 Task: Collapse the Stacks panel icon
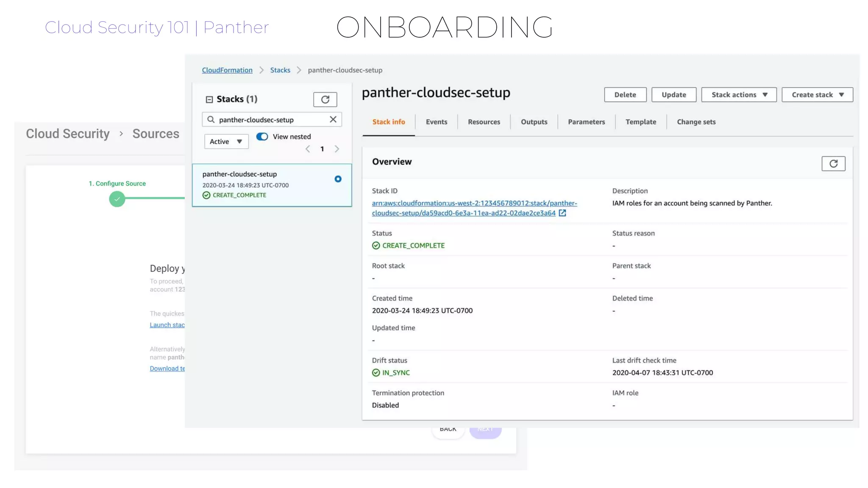click(x=209, y=100)
